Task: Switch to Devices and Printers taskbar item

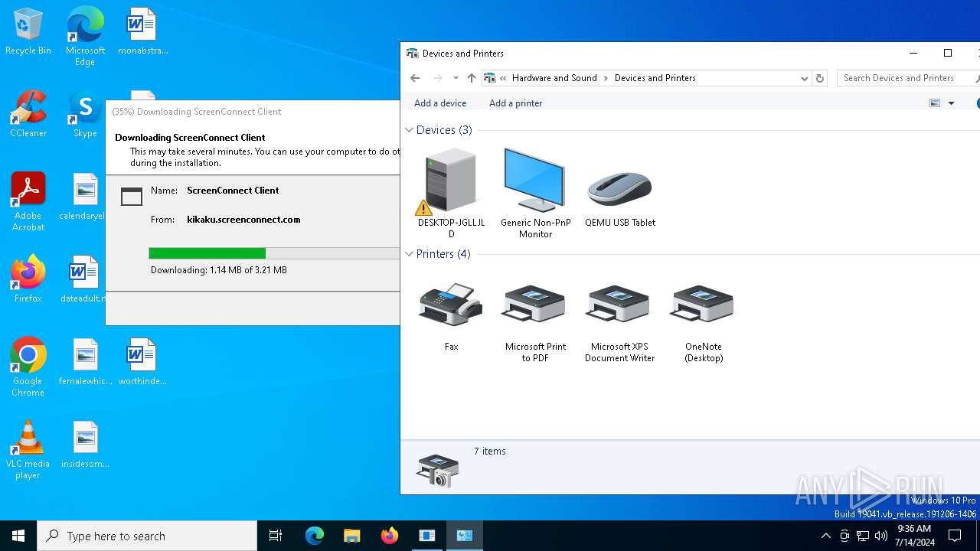Action: pyautogui.click(x=465, y=536)
